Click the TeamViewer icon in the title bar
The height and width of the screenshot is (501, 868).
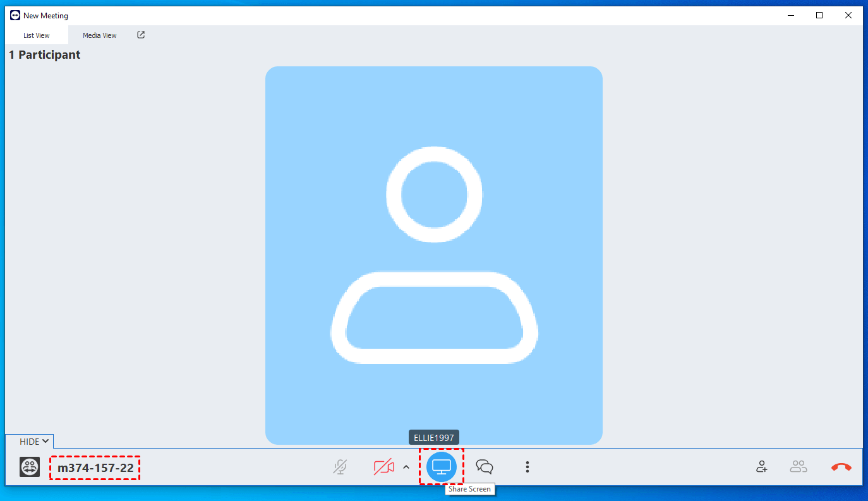coord(15,15)
